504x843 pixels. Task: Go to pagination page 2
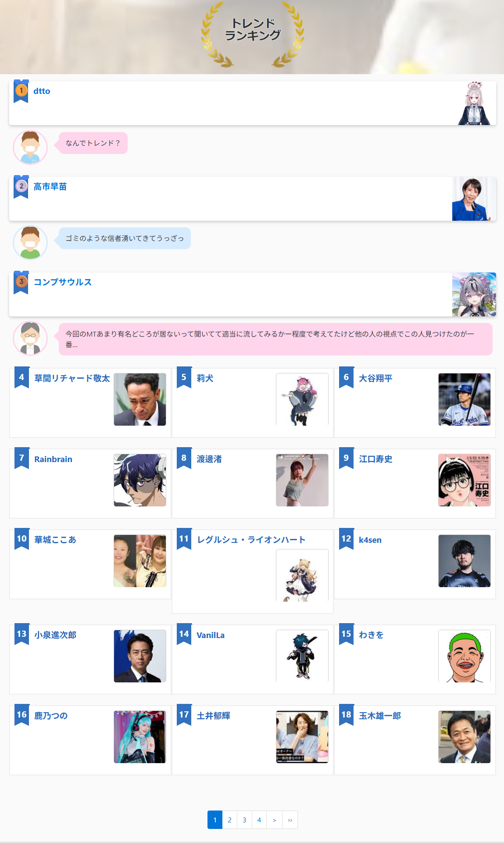(x=229, y=820)
